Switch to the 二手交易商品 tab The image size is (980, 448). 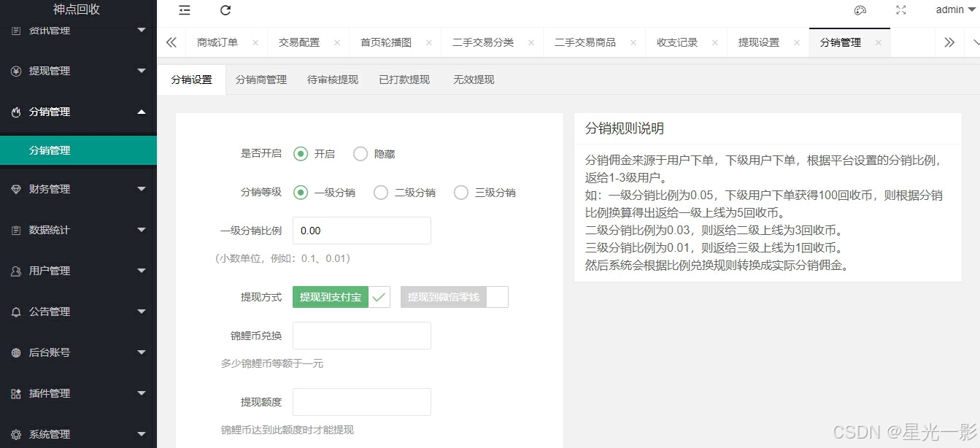pyautogui.click(x=585, y=42)
